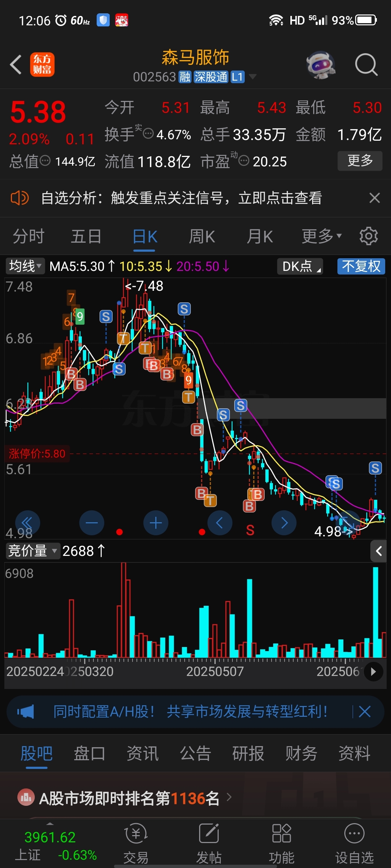The height and width of the screenshot is (868, 391).
Task: Expand stock title dropdown triangle
Action: [253, 77]
